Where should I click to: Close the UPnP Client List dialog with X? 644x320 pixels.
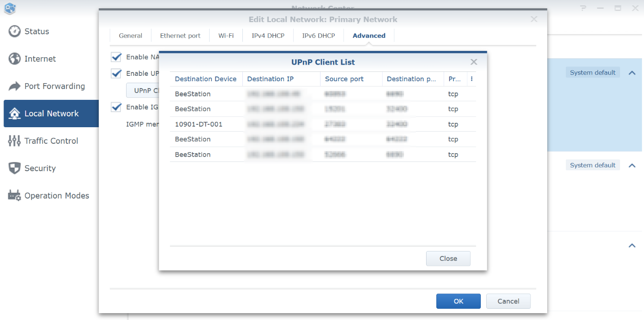[473, 62]
